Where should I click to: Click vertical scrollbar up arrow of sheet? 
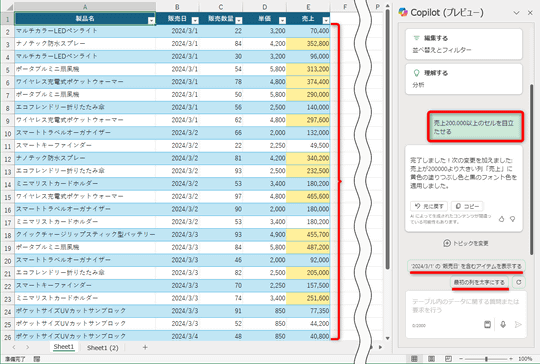(387, 6)
